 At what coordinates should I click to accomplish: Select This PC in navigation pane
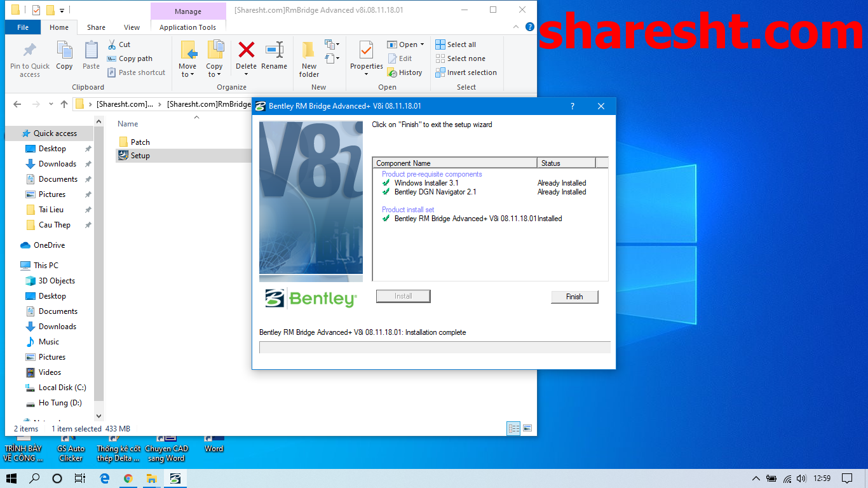pyautogui.click(x=46, y=266)
